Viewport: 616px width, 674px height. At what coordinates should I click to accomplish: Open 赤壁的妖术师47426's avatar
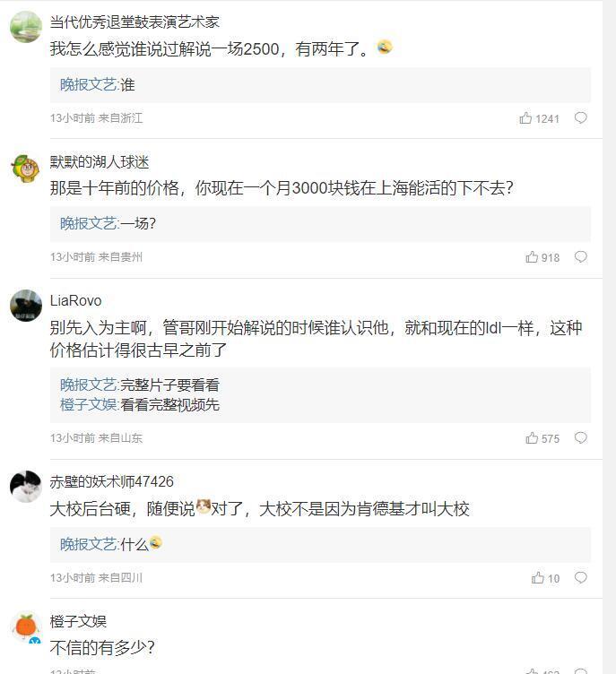pos(26,487)
